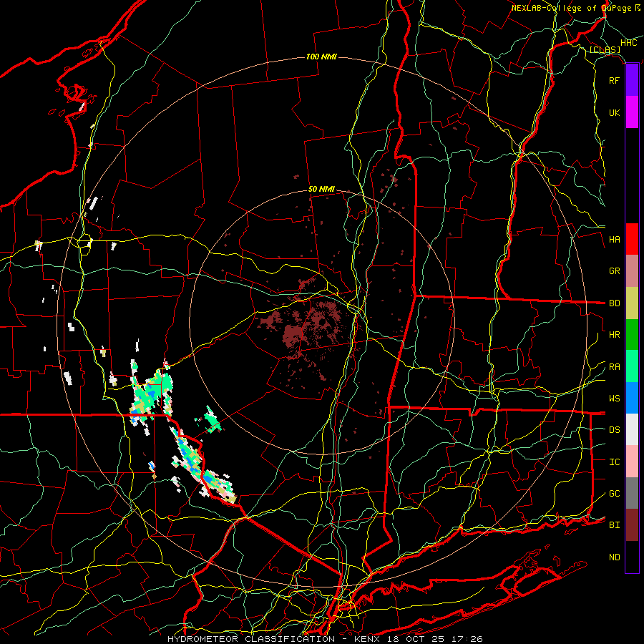Click the 100 NMI range ring label

pyautogui.click(x=321, y=57)
